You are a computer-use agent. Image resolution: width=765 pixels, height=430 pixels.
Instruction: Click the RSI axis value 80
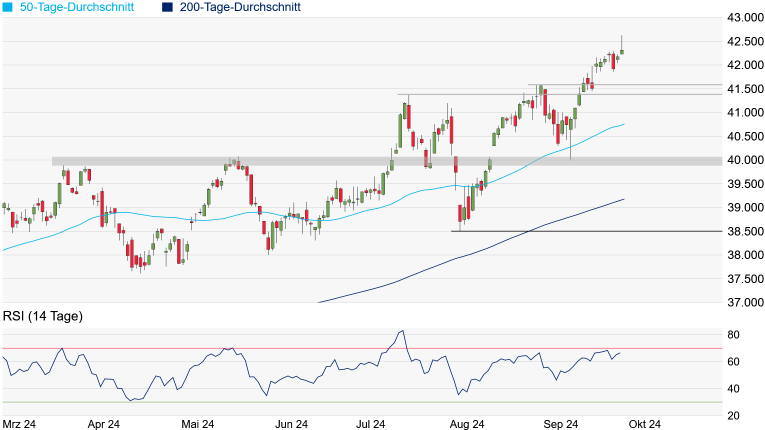tap(732, 335)
